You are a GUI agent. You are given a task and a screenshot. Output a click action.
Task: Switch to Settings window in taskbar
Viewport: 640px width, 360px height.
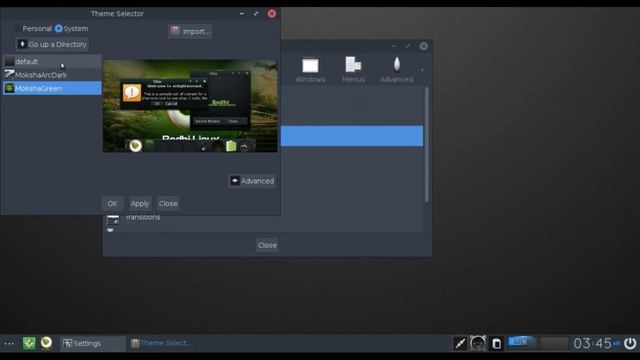(93, 344)
